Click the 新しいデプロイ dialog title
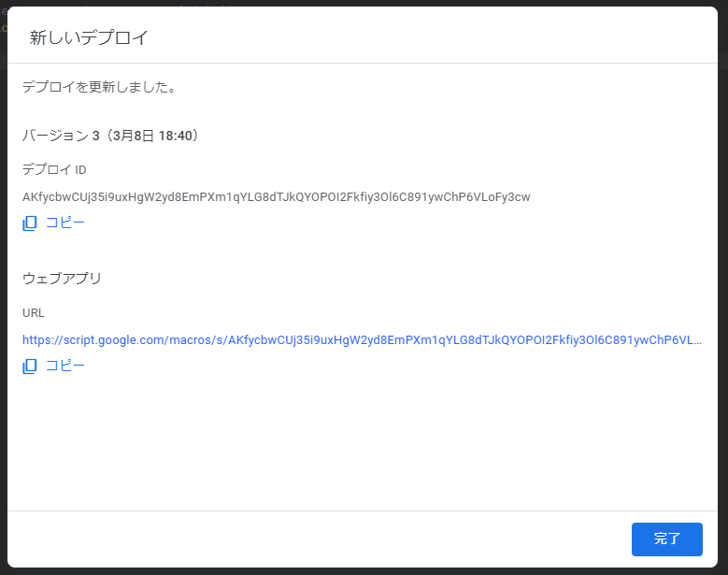Screen dimensions: 728x575 click(89, 37)
